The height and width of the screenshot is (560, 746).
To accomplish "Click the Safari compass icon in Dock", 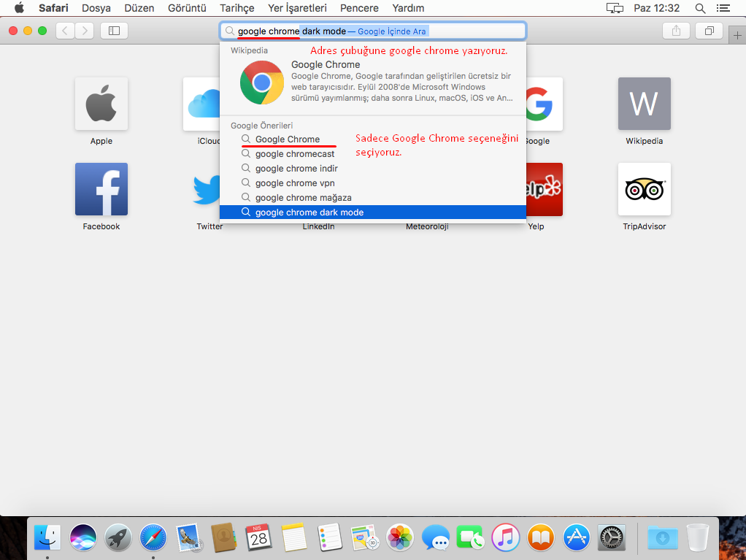I will (153, 537).
